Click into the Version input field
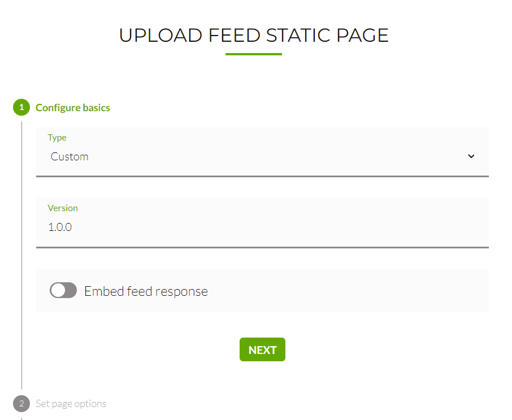 point(262,227)
